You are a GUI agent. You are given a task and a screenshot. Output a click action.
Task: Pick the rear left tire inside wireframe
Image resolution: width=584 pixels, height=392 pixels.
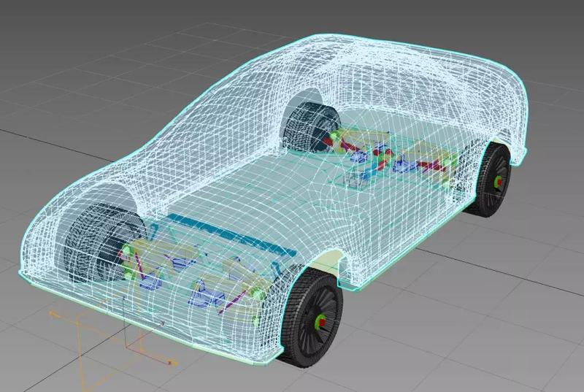(x=312, y=128)
